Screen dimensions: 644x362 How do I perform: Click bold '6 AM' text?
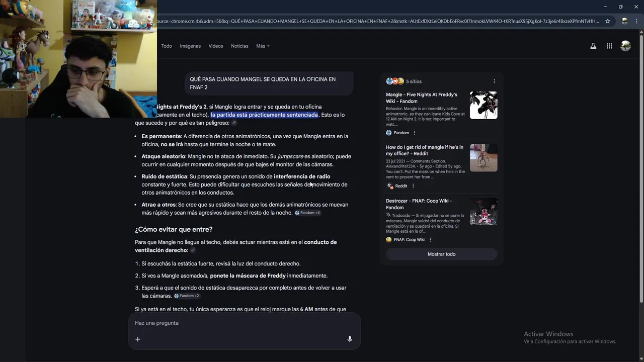pos(306,309)
